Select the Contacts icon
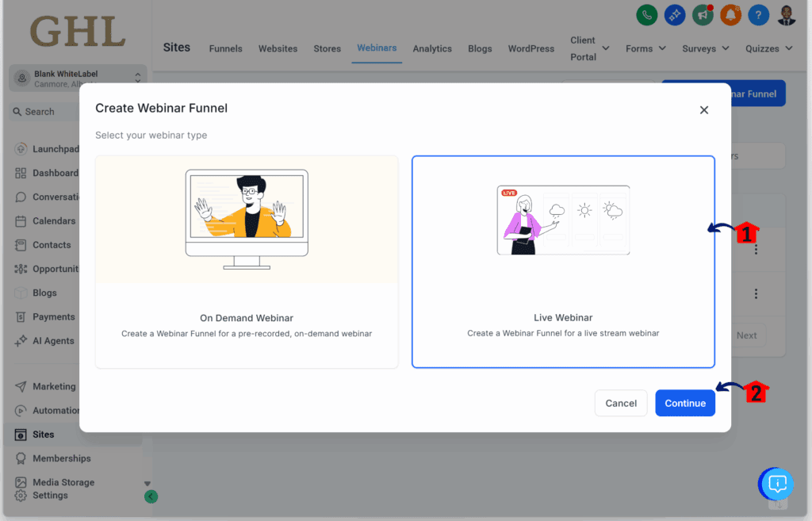Viewport: 812px width, 521px height. (22, 245)
